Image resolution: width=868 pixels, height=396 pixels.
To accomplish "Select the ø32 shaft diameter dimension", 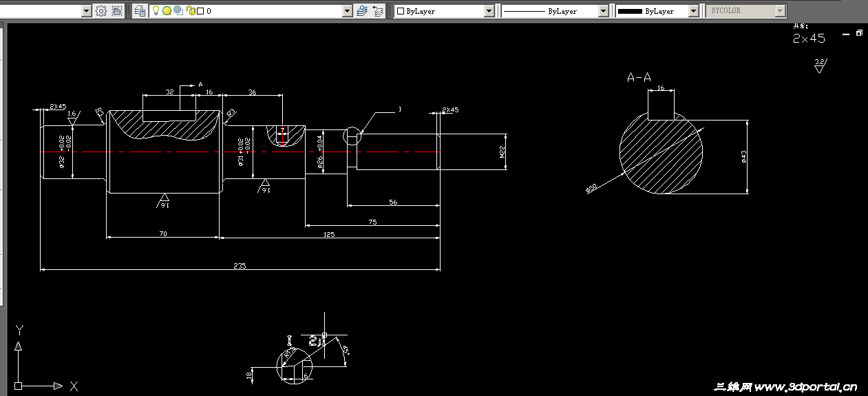I will 62,162.
